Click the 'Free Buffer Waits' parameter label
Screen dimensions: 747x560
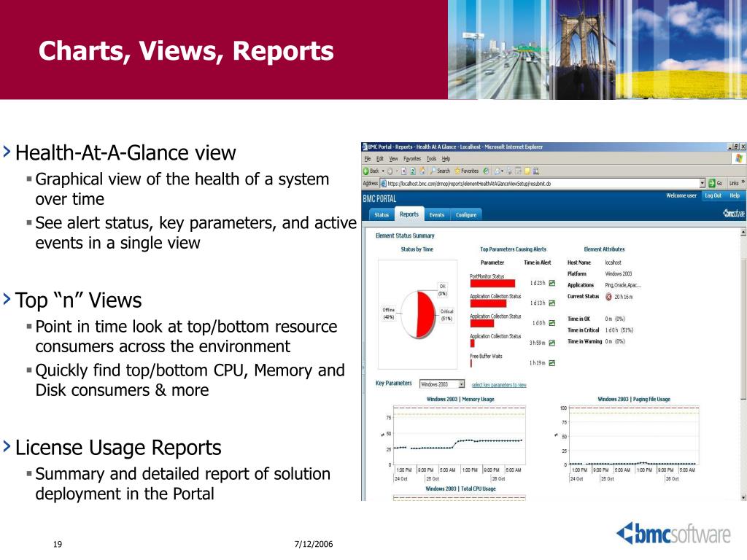point(486,356)
